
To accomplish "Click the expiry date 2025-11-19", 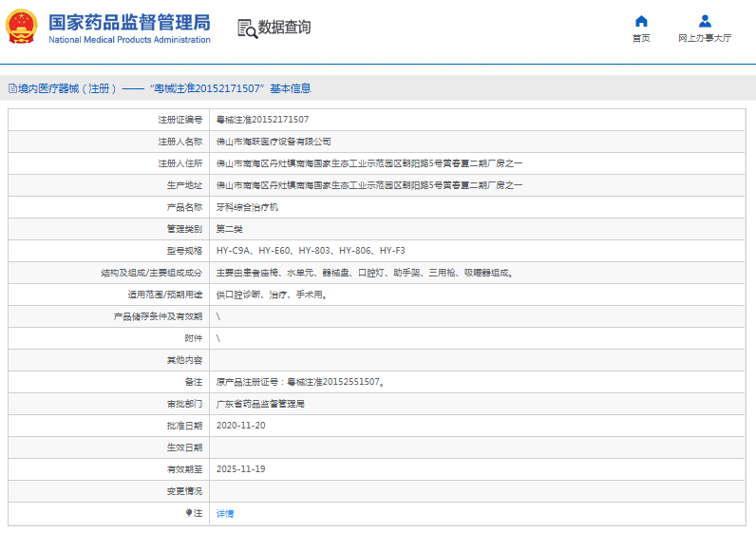I will [x=241, y=469].
